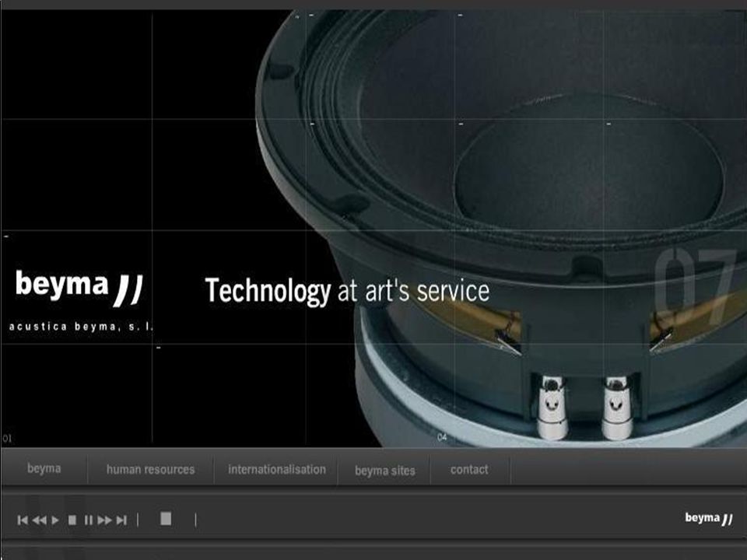Open the beyma sites menu
Image resolution: width=747 pixels, height=560 pixels.
coord(385,471)
